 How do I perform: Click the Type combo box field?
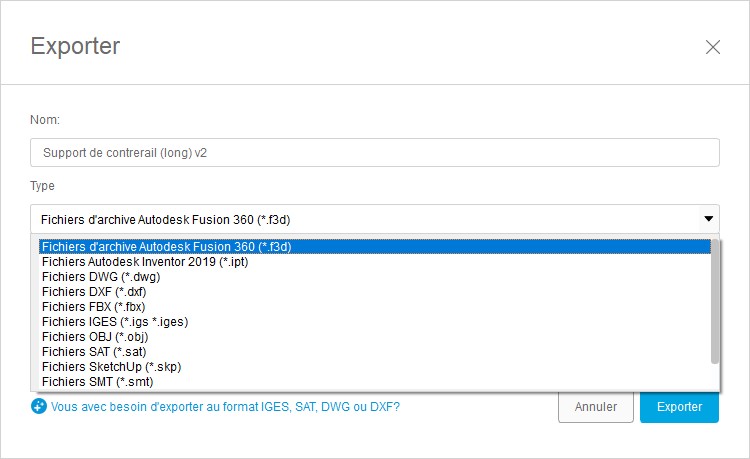coord(375,219)
